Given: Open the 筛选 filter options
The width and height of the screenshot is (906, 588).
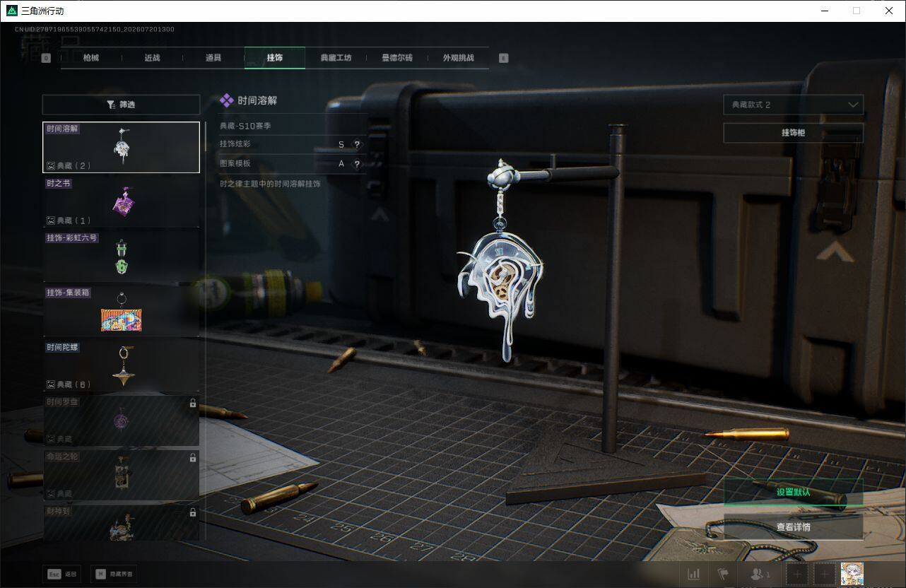Looking at the screenshot, I should (x=121, y=105).
